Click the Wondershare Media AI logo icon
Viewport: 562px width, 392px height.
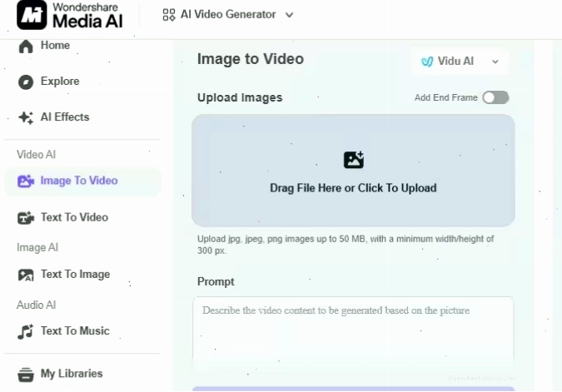(x=32, y=15)
